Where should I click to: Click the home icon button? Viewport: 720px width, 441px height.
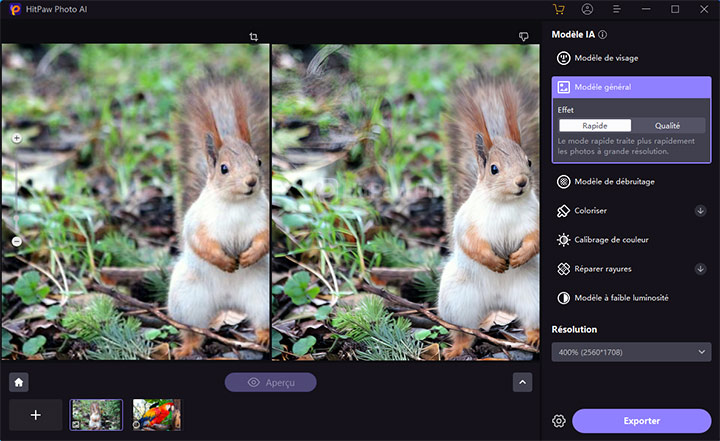click(x=19, y=382)
